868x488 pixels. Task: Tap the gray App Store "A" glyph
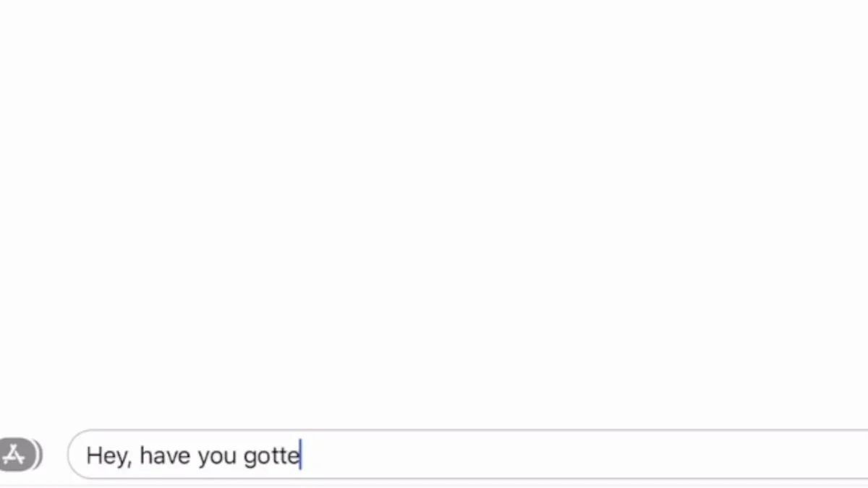click(14, 455)
